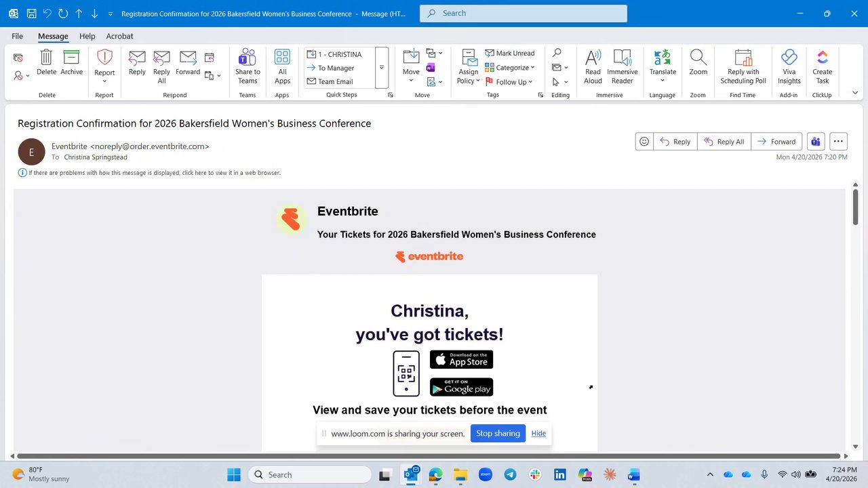Click Reply in the message header

pos(675,142)
